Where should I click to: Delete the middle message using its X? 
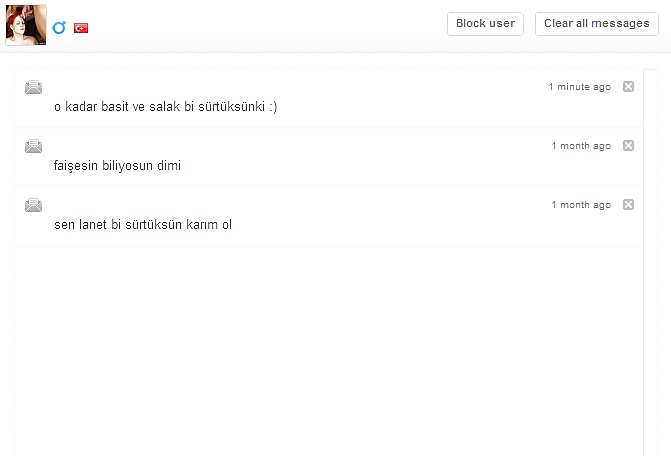tap(628, 146)
